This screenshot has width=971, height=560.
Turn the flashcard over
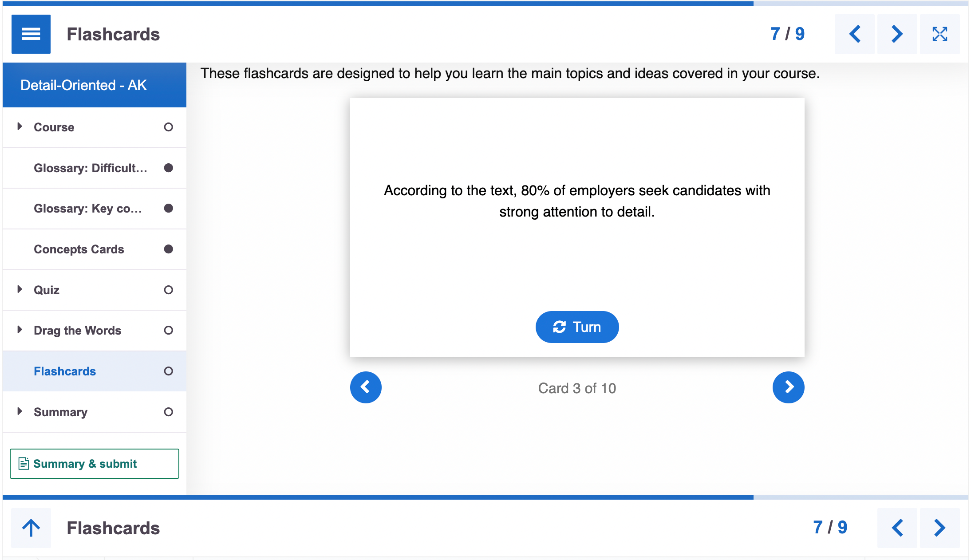pyautogui.click(x=577, y=327)
